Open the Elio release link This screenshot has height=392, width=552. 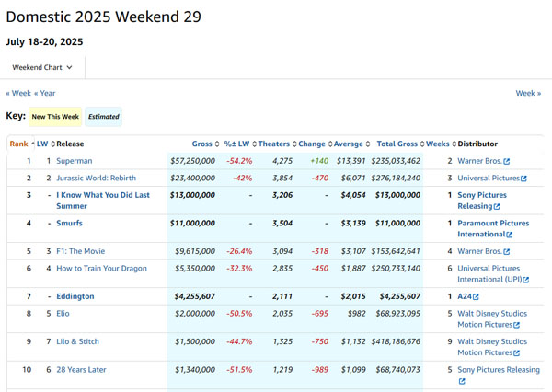[63, 313]
